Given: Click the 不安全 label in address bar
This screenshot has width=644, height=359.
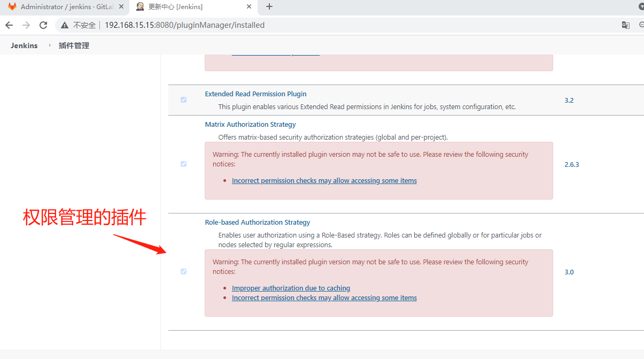Looking at the screenshot, I should click(84, 25).
